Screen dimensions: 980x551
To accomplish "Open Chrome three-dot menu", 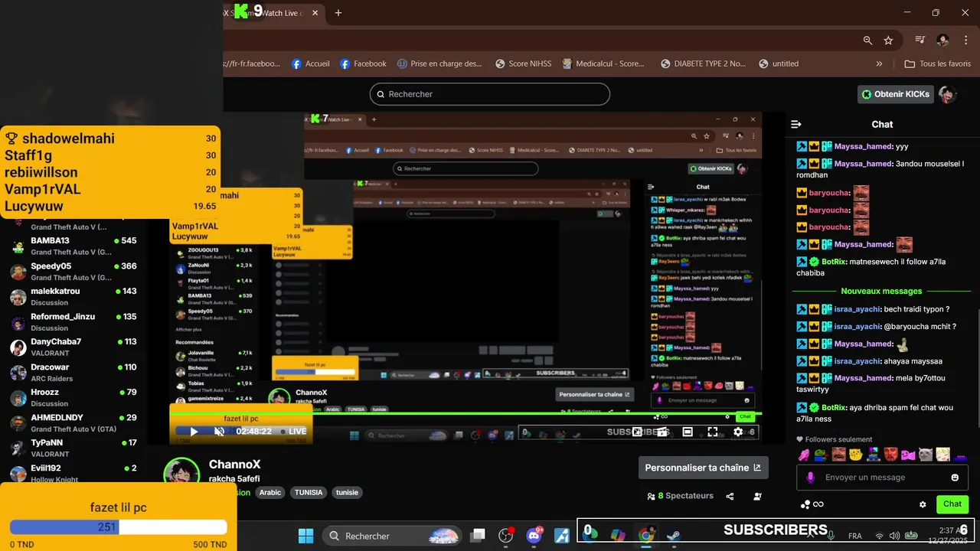I will point(965,41).
